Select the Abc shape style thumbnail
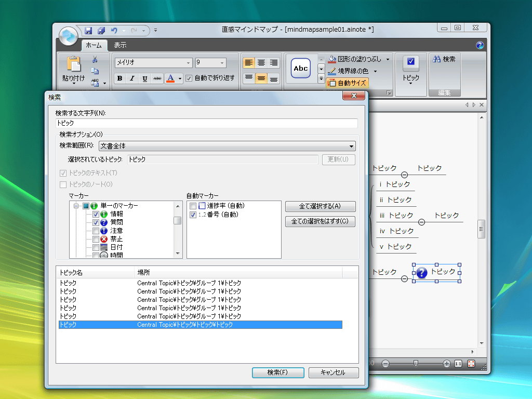The width and height of the screenshot is (532, 399). click(x=301, y=68)
